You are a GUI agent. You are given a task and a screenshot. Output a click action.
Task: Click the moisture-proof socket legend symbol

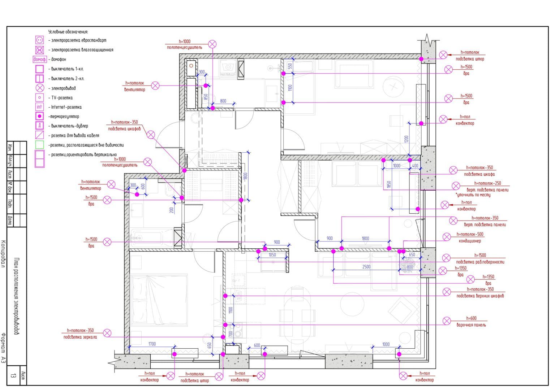click(x=39, y=50)
